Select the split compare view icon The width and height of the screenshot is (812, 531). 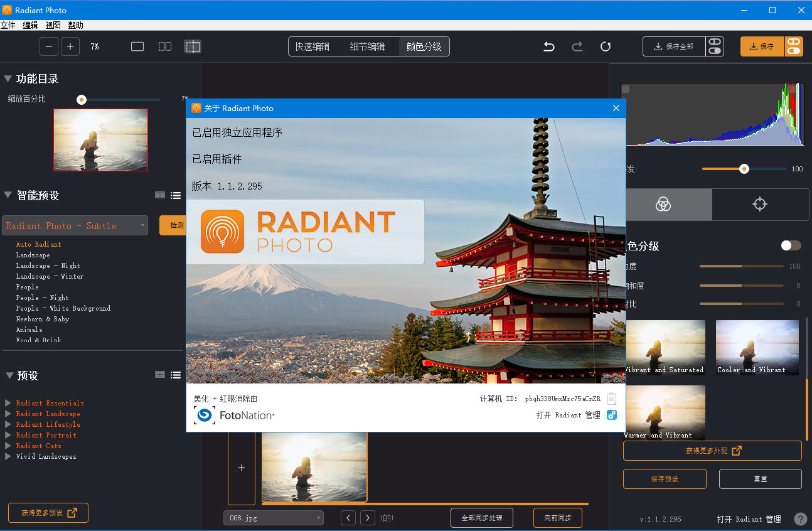click(164, 46)
